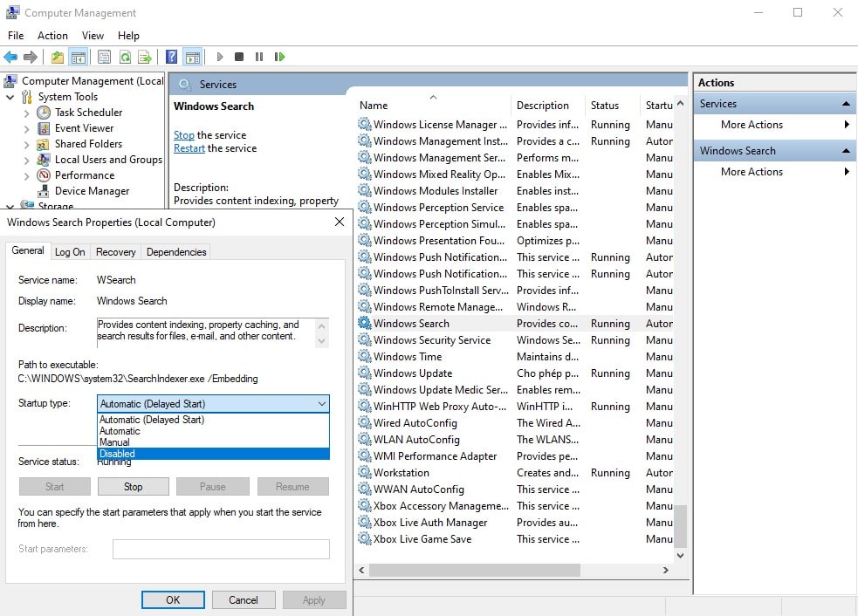The width and height of the screenshot is (858, 616).
Task: Expand the Shared Folders tree node
Action: click(x=27, y=145)
